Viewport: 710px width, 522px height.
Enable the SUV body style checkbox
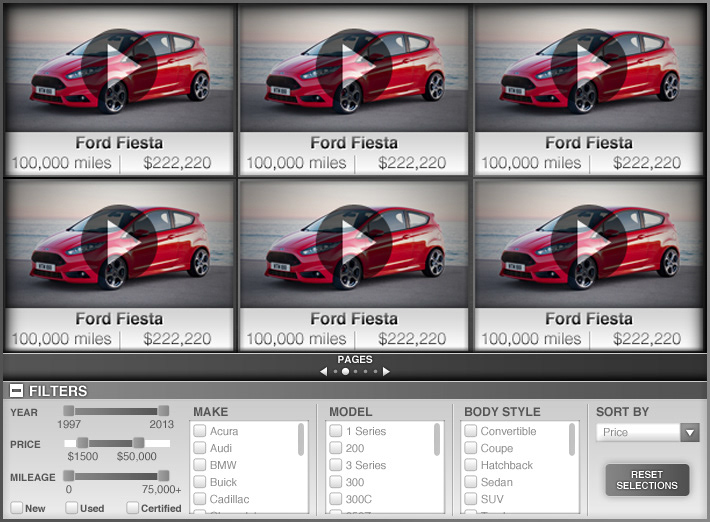pyautogui.click(x=470, y=498)
